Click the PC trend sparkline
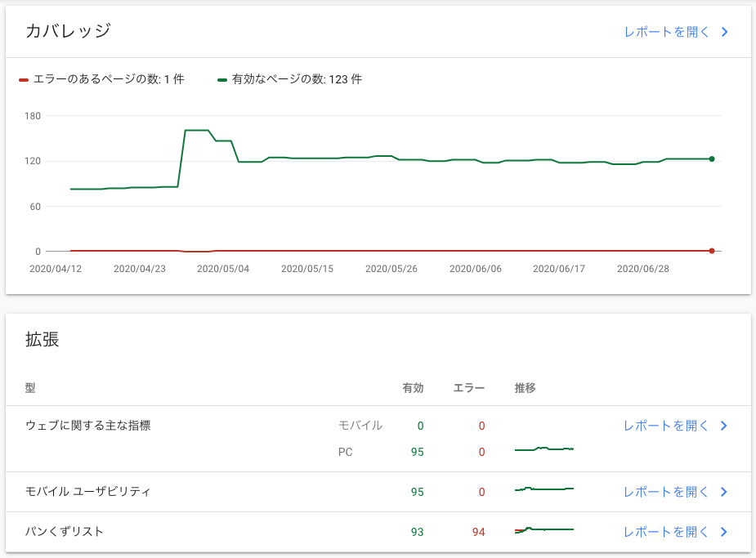This screenshot has width=756, height=558. pos(544,449)
